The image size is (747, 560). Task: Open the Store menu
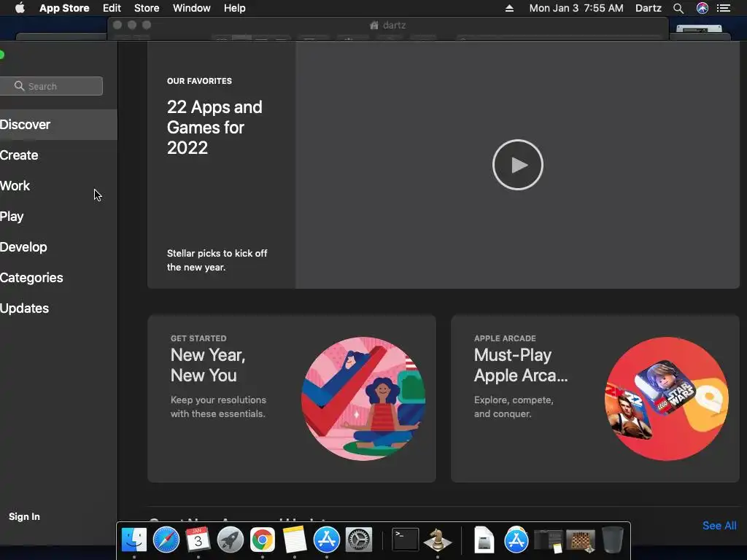[147, 8]
